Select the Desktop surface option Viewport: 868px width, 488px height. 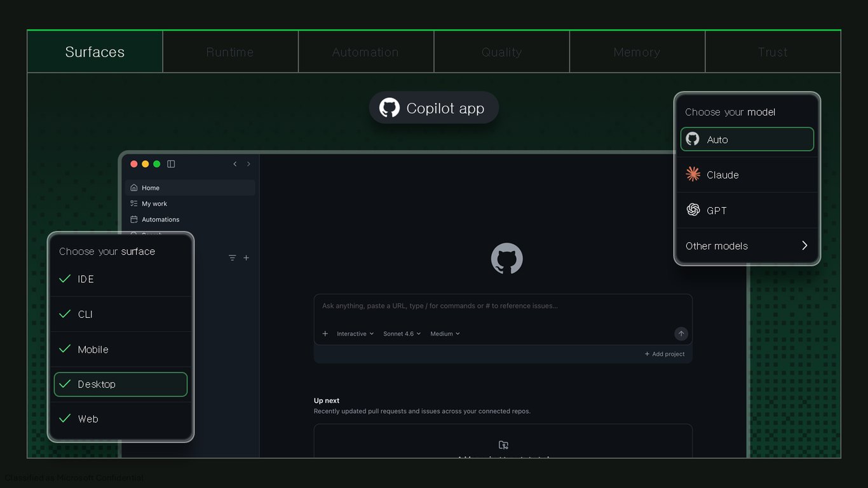click(121, 384)
